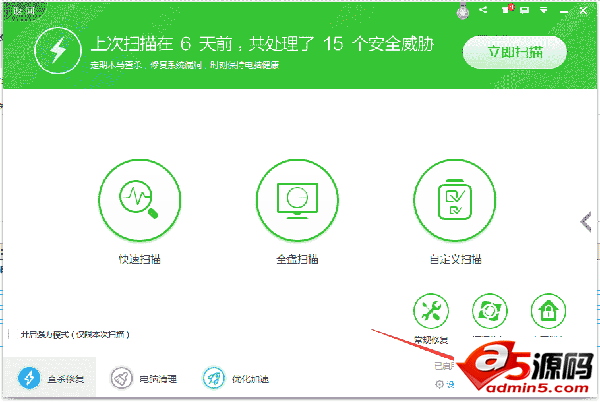The width and height of the screenshot is (600, 402).
Task: Open the feedback message icon in title bar
Action: pos(525,10)
